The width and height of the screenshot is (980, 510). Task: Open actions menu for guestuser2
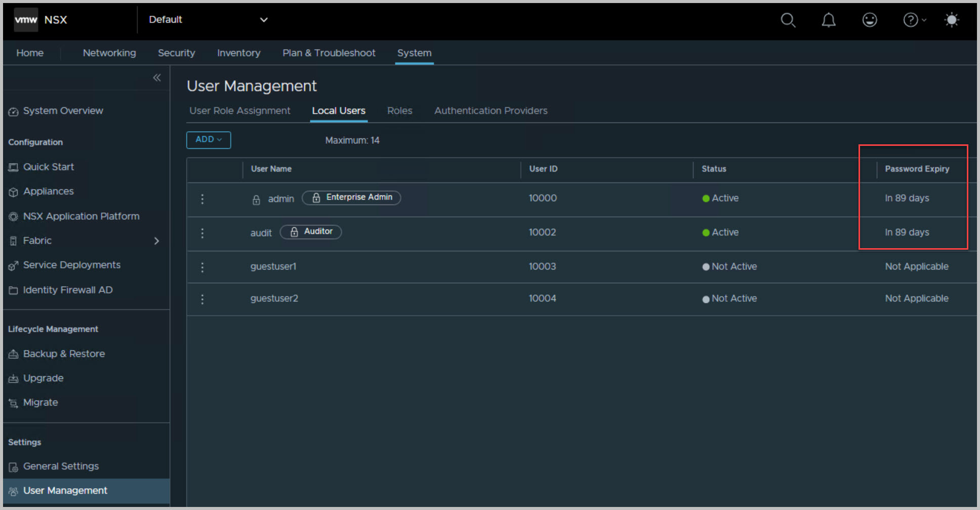point(202,299)
